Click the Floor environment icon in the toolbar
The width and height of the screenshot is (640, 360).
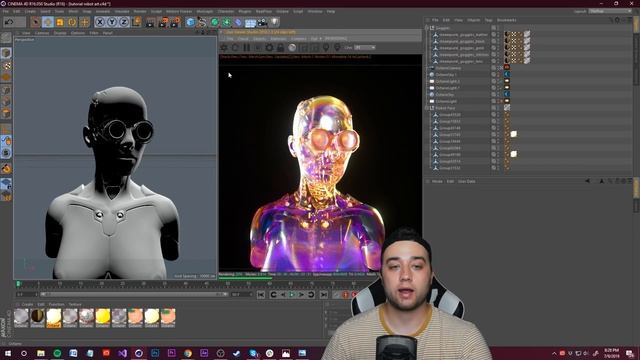250,22
